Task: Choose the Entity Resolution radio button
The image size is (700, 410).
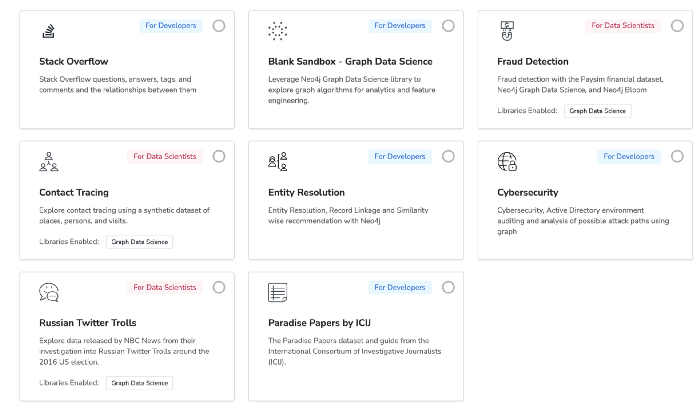Action: tap(448, 156)
